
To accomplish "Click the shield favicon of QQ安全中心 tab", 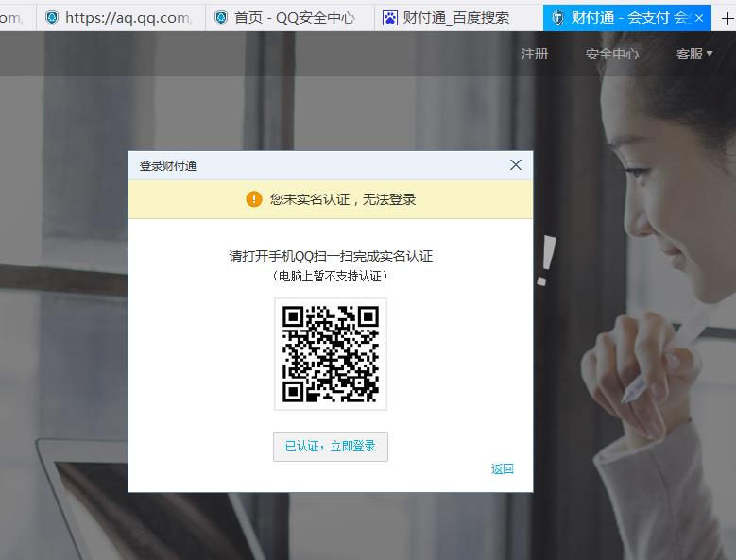I will pos(221,18).
